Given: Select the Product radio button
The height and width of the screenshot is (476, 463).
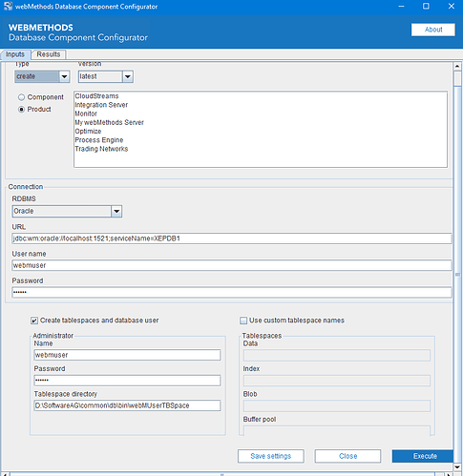Looking at the screenshot, I should pos(21,110).
